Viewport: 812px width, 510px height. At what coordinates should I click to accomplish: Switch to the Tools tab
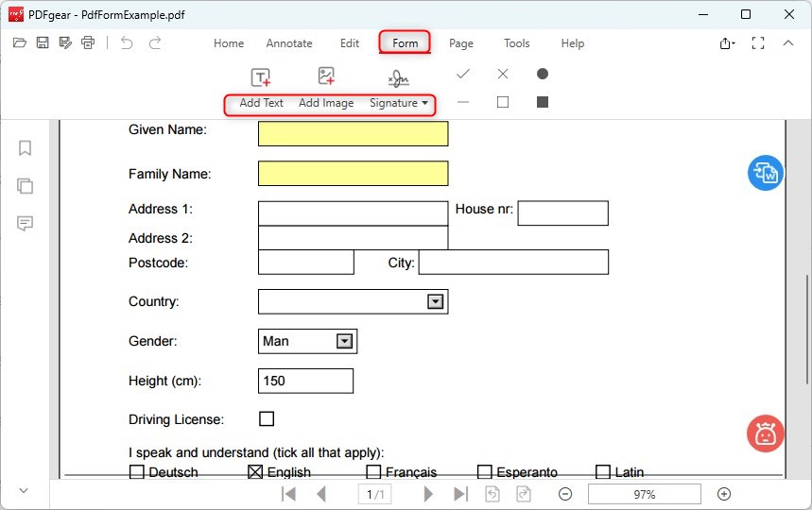517,43
